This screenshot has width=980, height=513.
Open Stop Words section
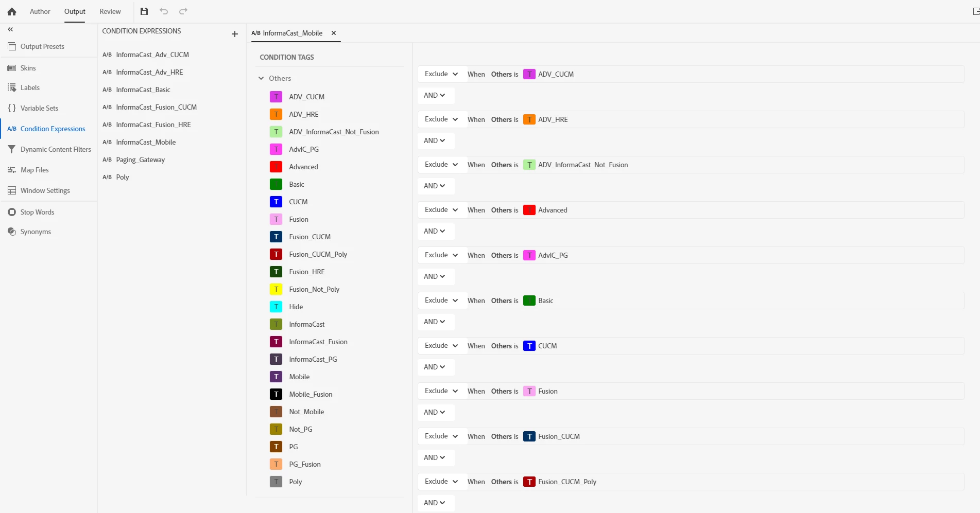click(x=37, y=212)
